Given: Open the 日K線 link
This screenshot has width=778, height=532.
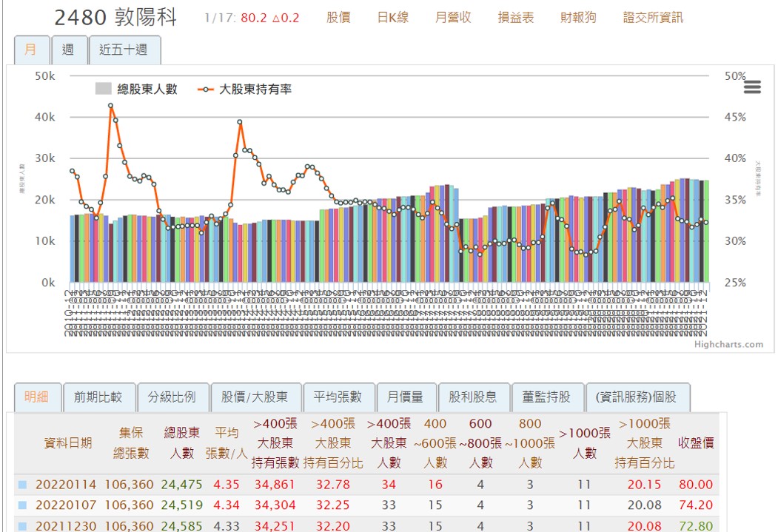Looking at the screenshot, I should point(392,18).
